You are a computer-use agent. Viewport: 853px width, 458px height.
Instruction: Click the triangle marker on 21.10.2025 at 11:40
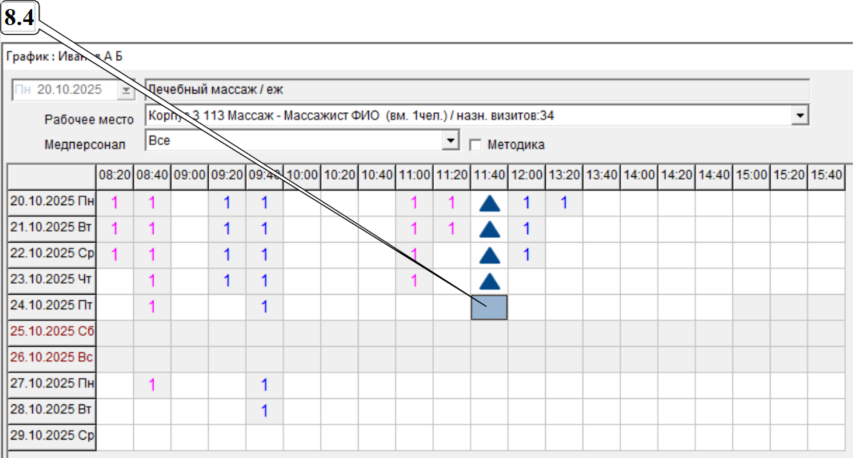(x=489, y=229)
